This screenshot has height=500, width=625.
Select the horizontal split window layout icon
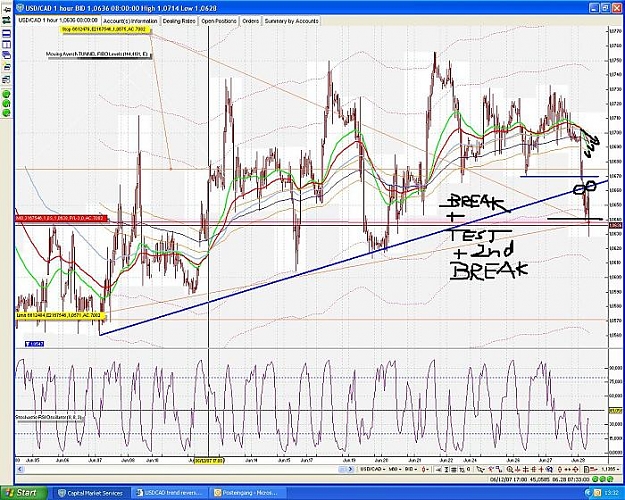pos(6,33)
